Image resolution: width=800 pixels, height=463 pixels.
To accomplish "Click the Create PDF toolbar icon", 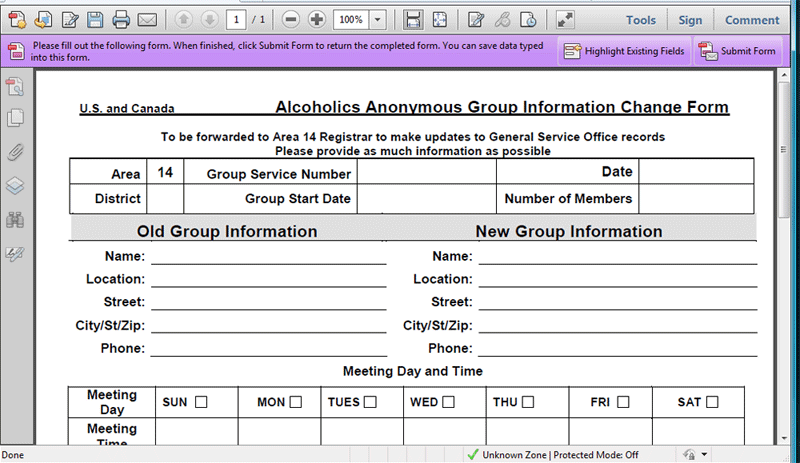I will point(17,20).
